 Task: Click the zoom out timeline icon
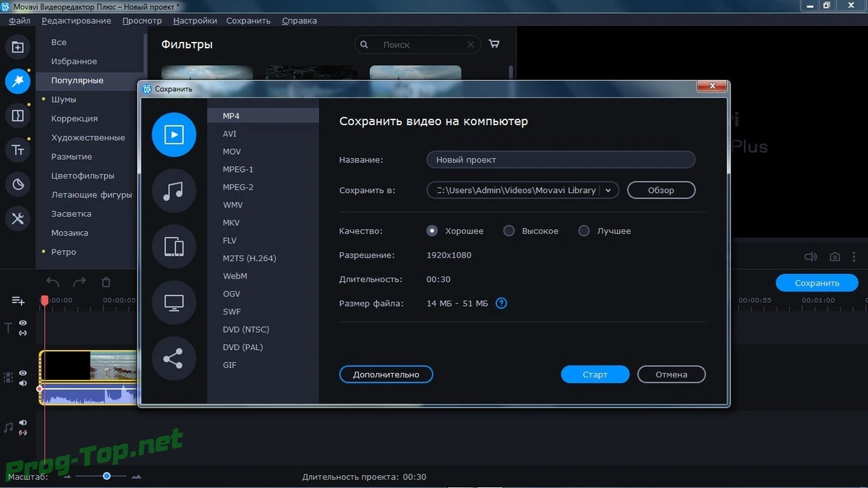[68, 476]
